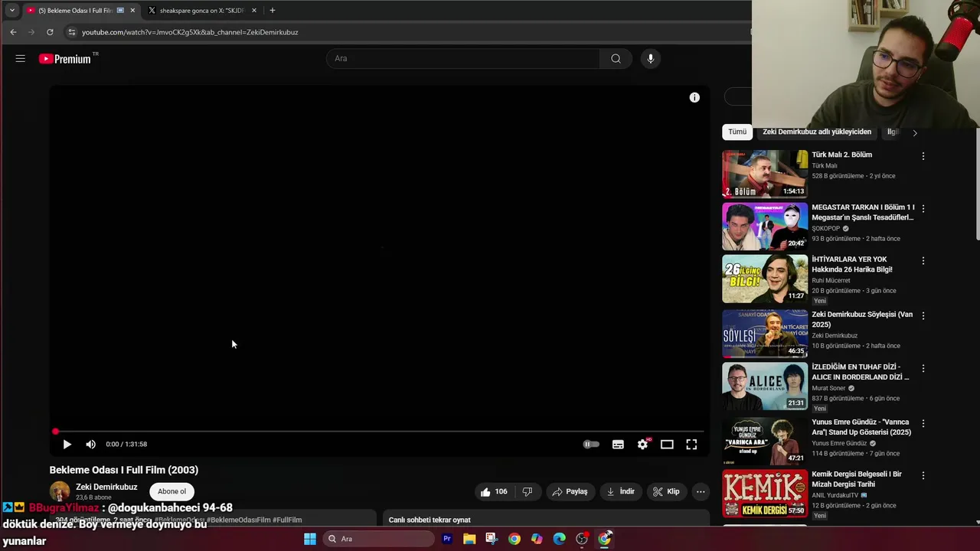
Task: View site information icon in address bar
Action: [71, 32]
